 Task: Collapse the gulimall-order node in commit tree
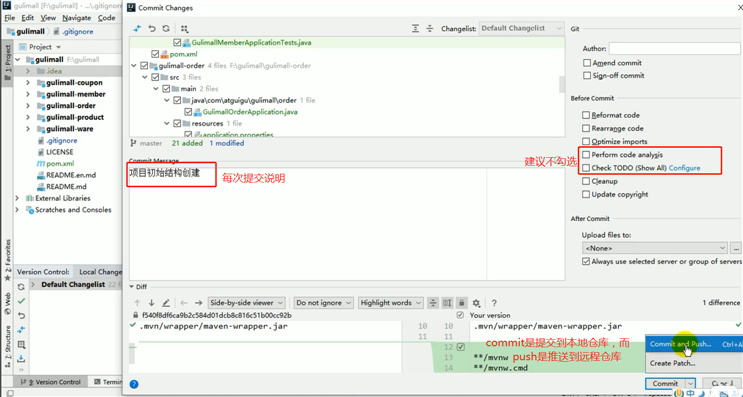(134, 66)
